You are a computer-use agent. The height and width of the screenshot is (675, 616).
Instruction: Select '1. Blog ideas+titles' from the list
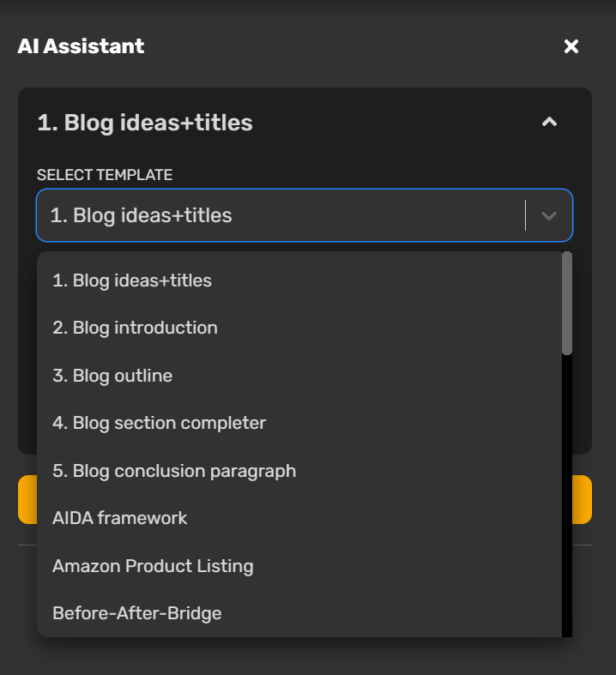click(x=299, y=280)
